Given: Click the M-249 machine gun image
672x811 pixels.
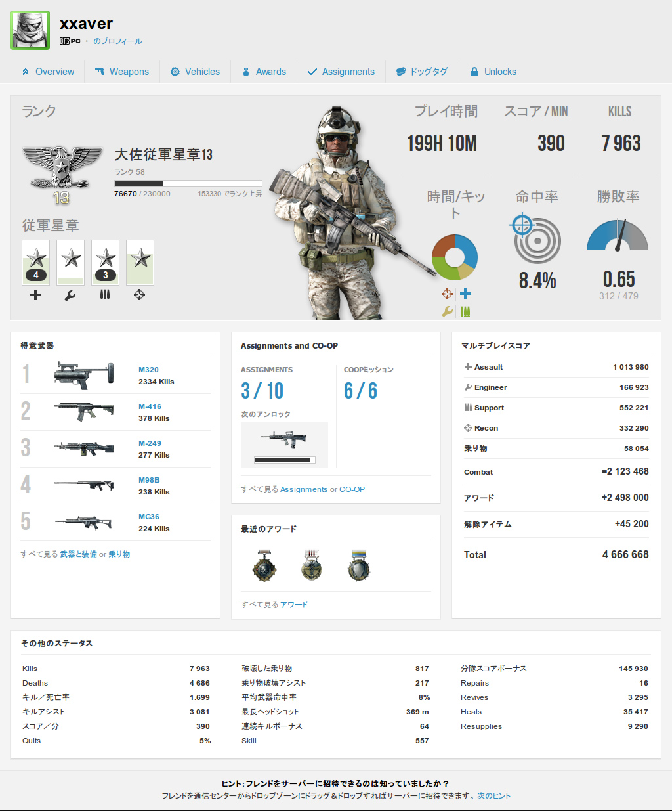Looking at the screenshot, I should pos(84,449).
